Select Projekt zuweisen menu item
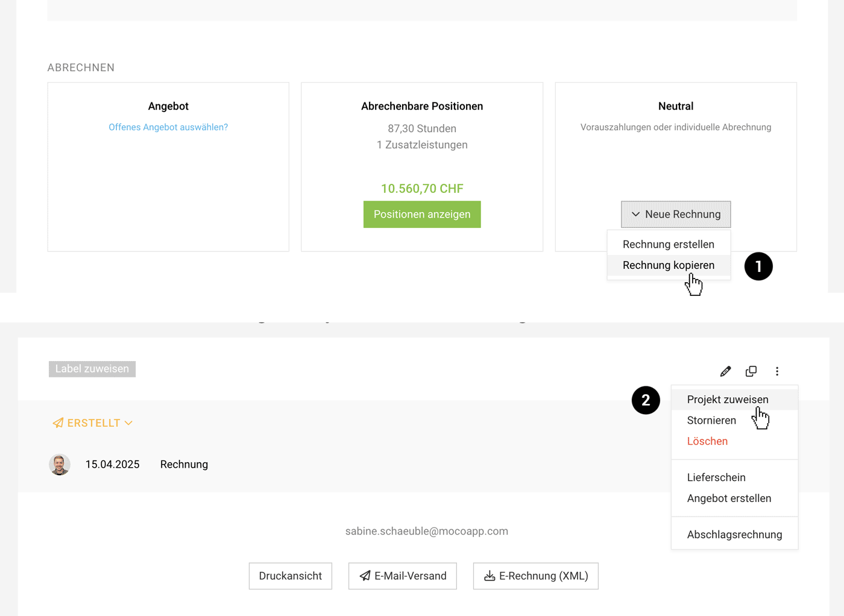Screen dimensions: 844x616 tap(727, 400)
